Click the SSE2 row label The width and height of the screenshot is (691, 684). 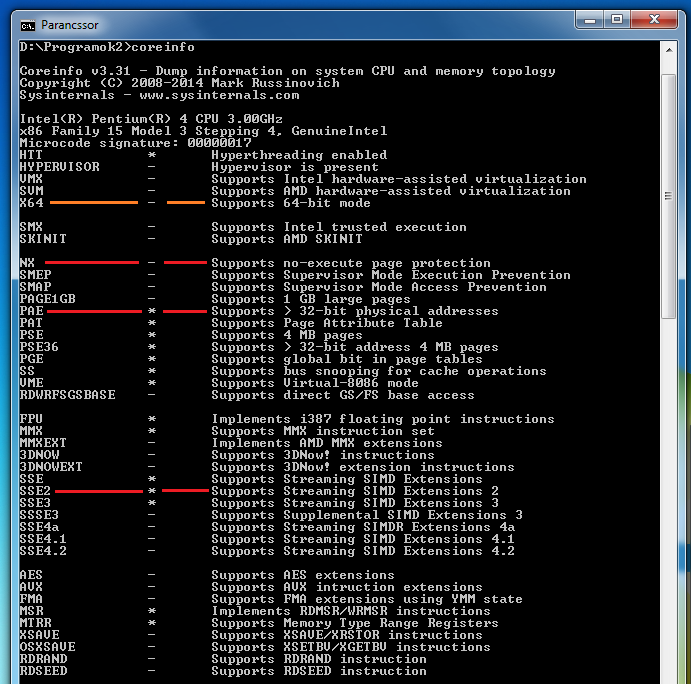(35, 491)
